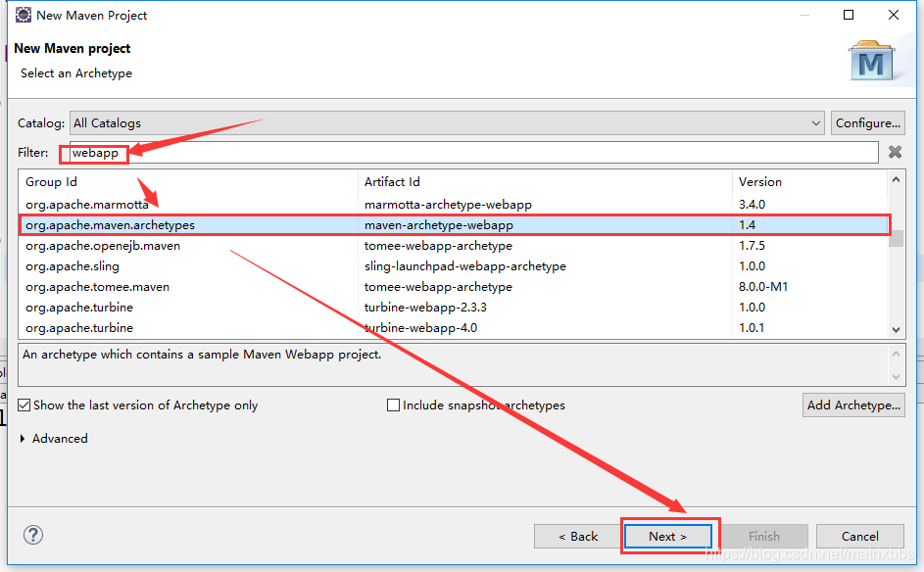
Task: Click version 1.0.1 cell
Action: point(752,327)
